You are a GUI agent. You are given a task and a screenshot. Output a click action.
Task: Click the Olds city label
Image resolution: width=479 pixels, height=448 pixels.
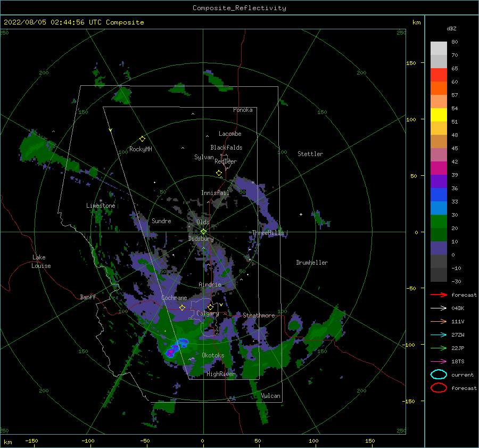coord(203,222)
